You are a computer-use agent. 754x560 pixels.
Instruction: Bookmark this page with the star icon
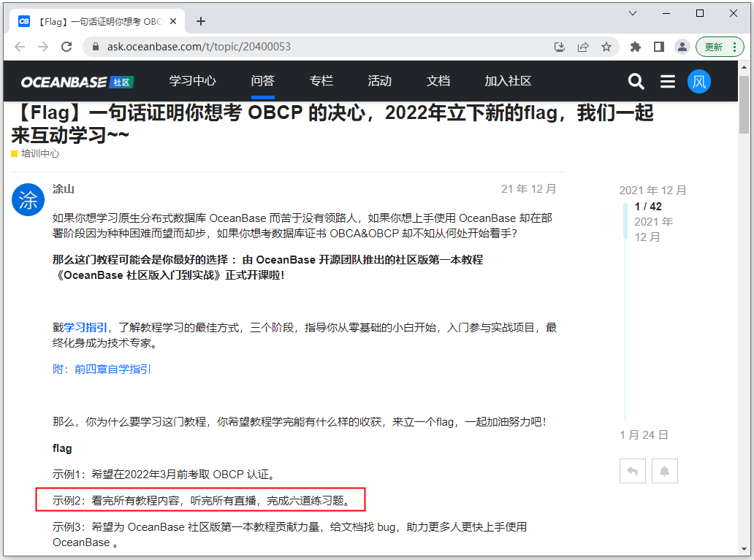tap(606, 47)
